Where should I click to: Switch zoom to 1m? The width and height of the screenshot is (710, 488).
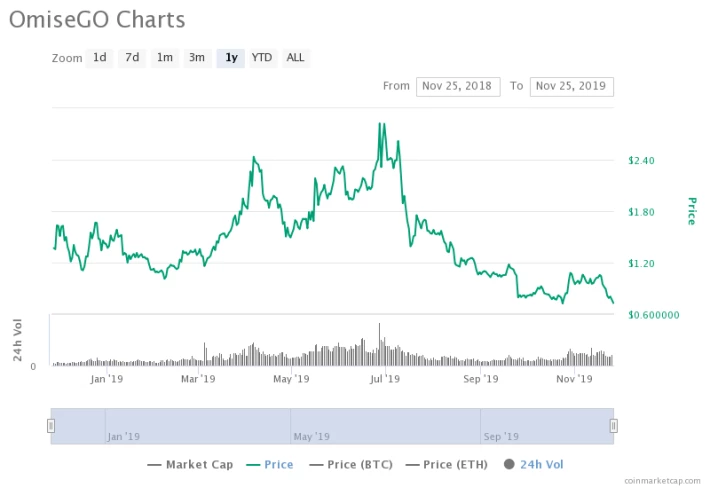[x=165, y=58]
